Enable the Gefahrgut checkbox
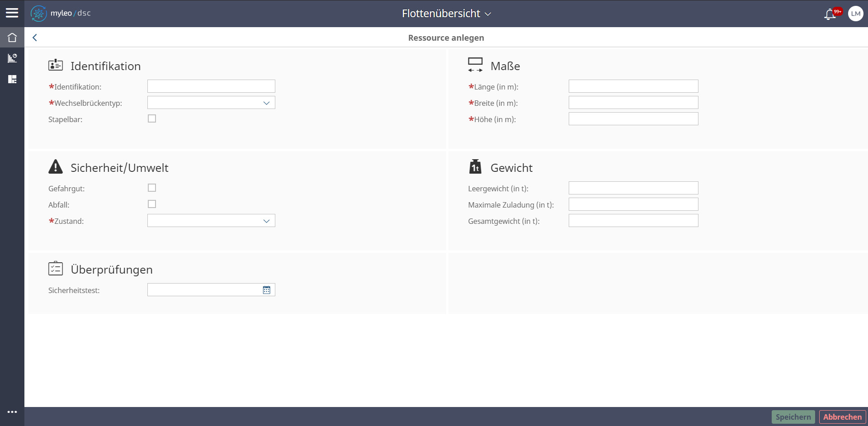 coord(152,188)
